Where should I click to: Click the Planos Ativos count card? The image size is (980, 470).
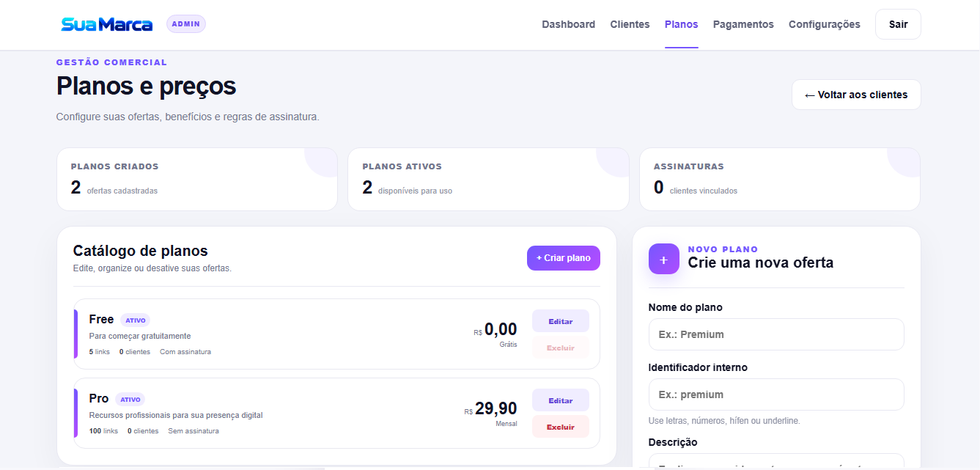(488, 179)
